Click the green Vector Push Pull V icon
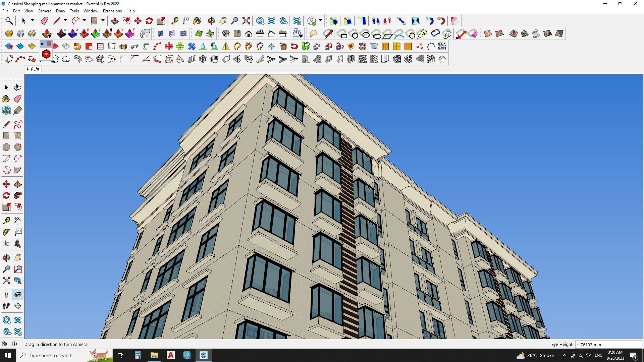This screenshot has width=644, height=362. (96, 34)
